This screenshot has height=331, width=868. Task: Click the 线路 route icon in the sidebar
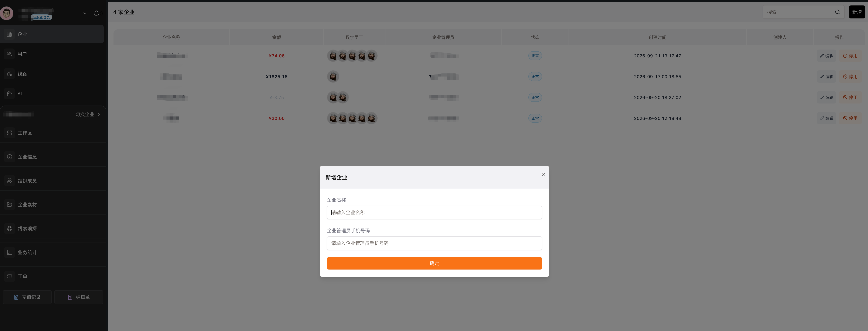pyautogui.click(x=9, y=74)
